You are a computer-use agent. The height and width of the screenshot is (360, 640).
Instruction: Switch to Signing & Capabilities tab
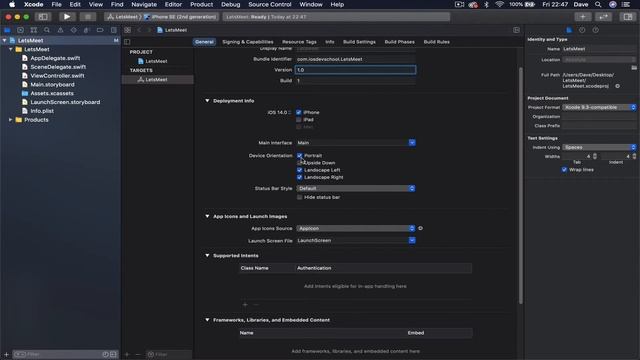coord(248,42)
